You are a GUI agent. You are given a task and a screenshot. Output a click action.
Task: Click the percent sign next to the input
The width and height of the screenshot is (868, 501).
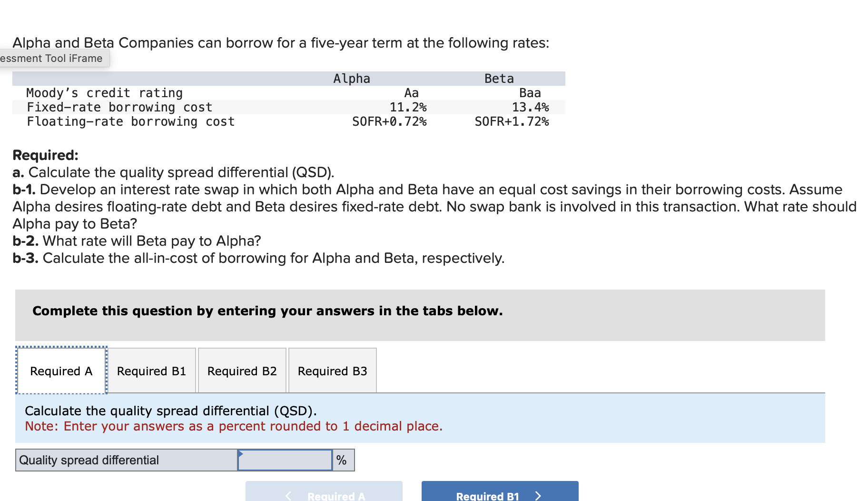(x=342, y=460)
